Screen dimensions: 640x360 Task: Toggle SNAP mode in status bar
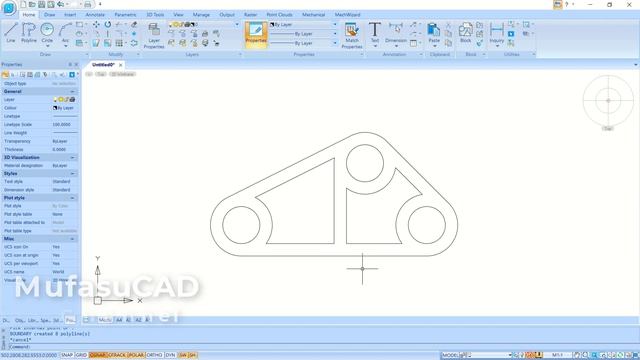[x=67, y=355]
